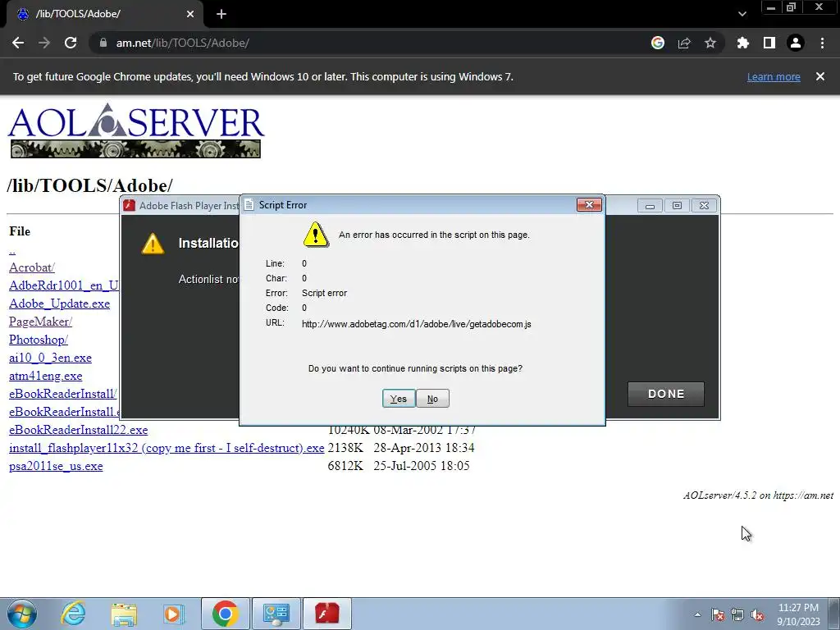Image resolution: width=840 pixels, height=630 pixels.
Task: Open eBookReaderInstall22.exe link
Action: pyautogui.click(x=78, y=430)
